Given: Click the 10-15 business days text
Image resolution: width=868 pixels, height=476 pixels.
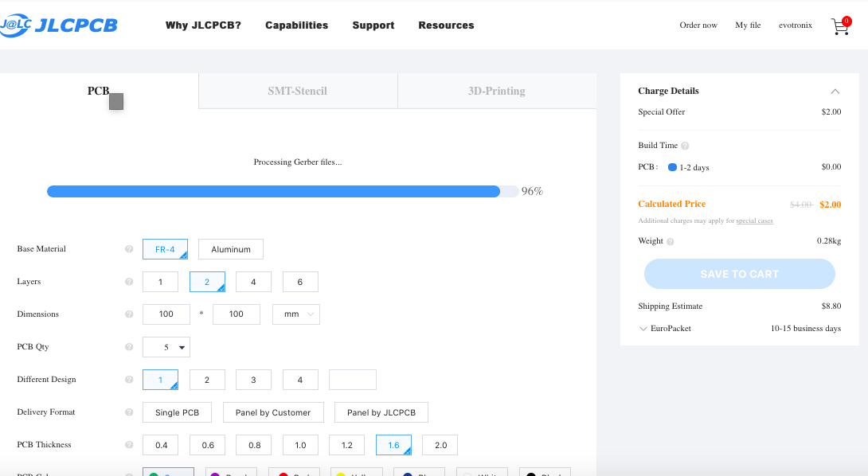Looking at the screenshot, I should [806, 329].
